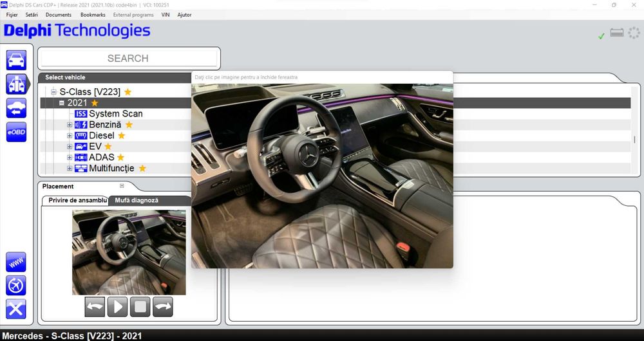Toggle favorite star for ADAS

point(121,157)
